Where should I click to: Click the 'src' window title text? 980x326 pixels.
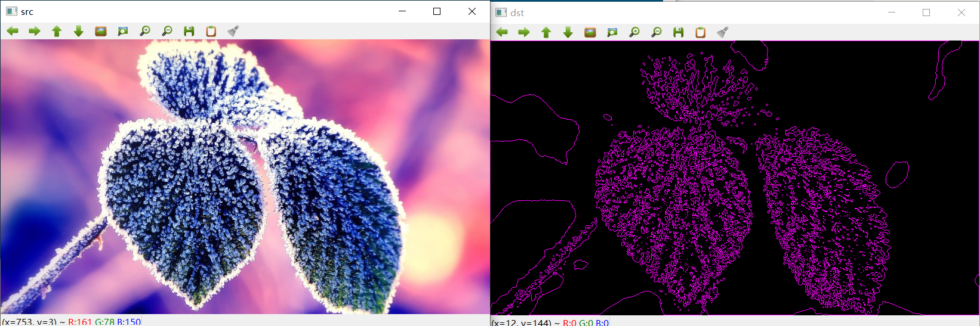coord(27,12)
